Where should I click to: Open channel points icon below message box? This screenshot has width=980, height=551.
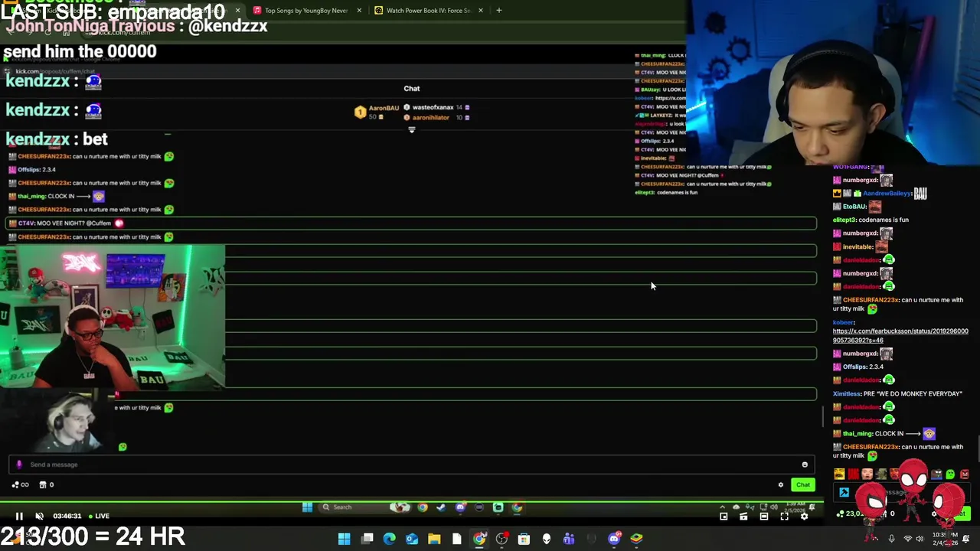coord(19,484)
